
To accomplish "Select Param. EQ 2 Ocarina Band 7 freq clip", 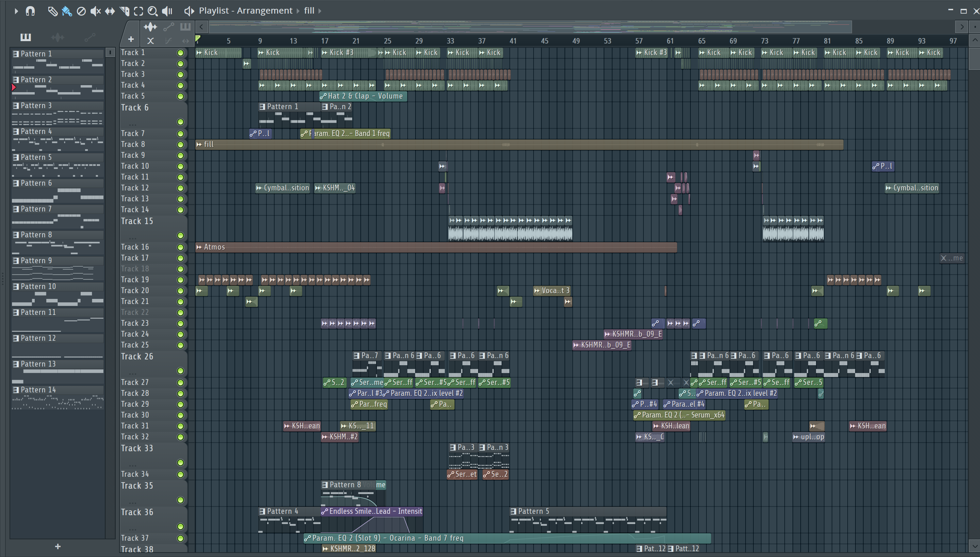I will pyautogui.click(x=507, y=538).
